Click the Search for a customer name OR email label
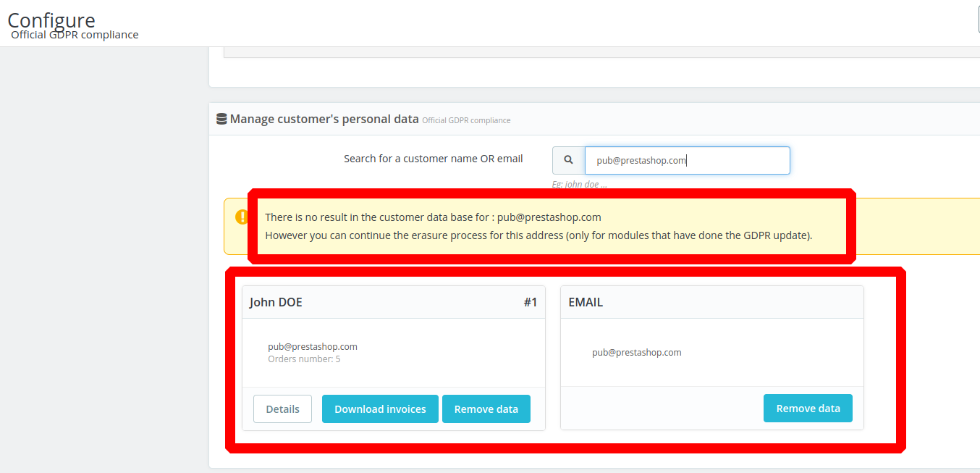Screen dimensions: 980x473 tap(433, 159)
